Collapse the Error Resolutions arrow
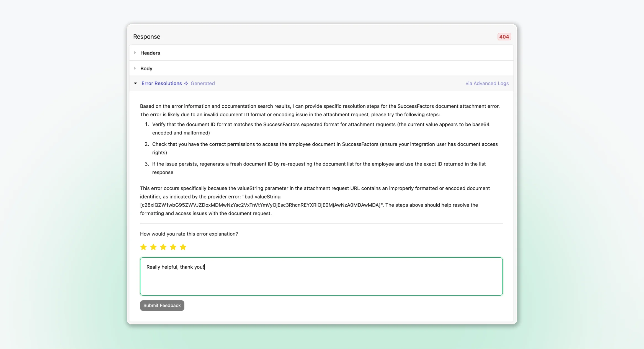Viewport: 644px width, 349px height. pyautogui.click(x=135, y=84)
